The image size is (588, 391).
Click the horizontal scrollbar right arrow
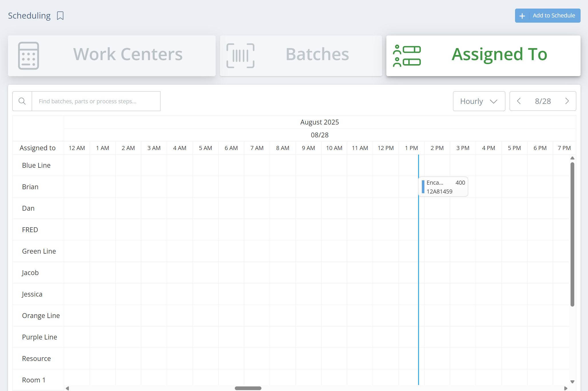click(x=565, y=388)
